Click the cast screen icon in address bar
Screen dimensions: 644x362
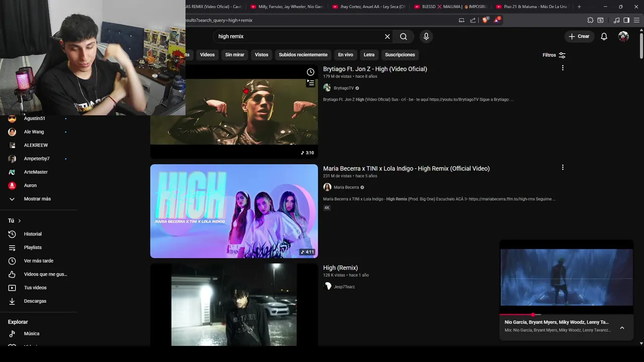tap(461, 20)
